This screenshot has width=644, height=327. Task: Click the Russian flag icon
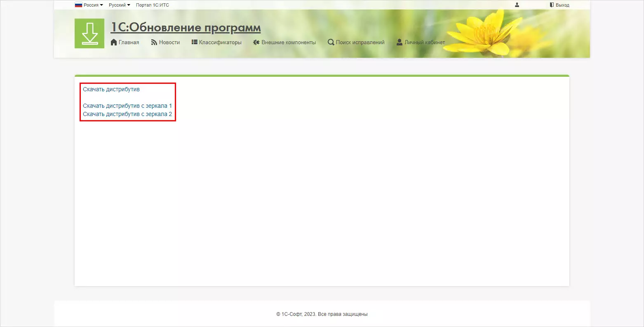tap(78, 5)
